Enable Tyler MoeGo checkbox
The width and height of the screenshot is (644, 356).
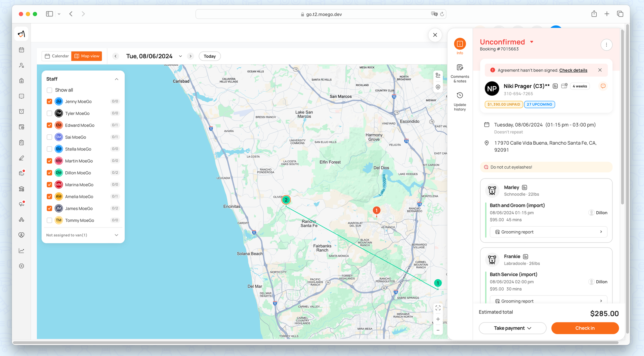click(49, 113)
